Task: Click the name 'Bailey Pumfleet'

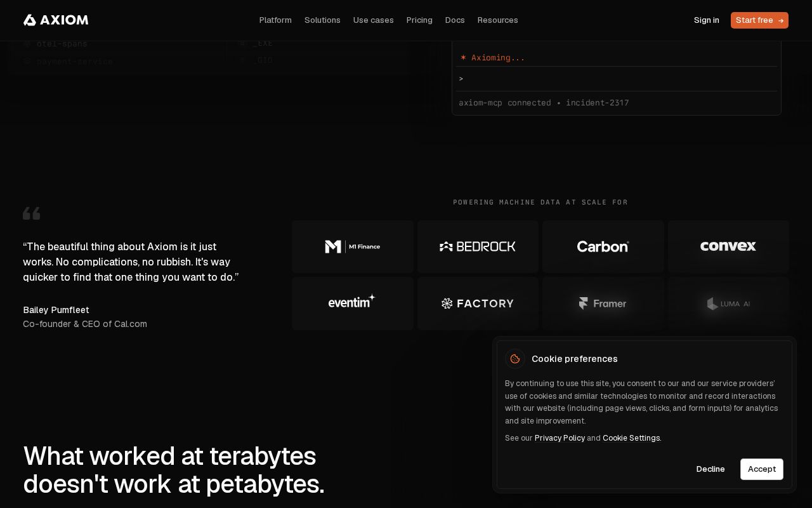Action: tap(56, 310)
